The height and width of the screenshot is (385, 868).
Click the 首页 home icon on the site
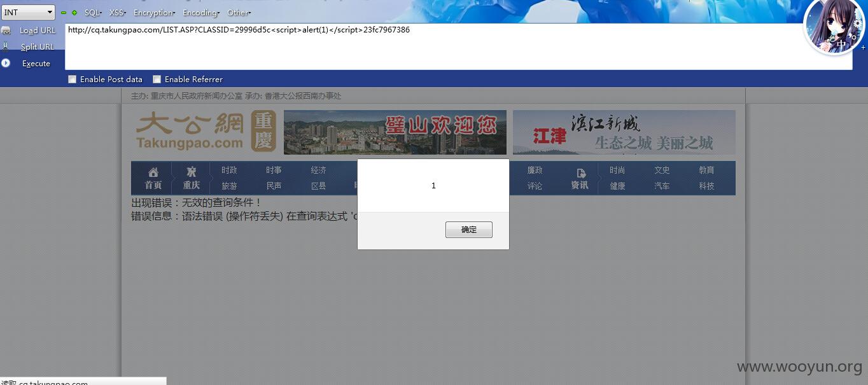pos(153,172)
